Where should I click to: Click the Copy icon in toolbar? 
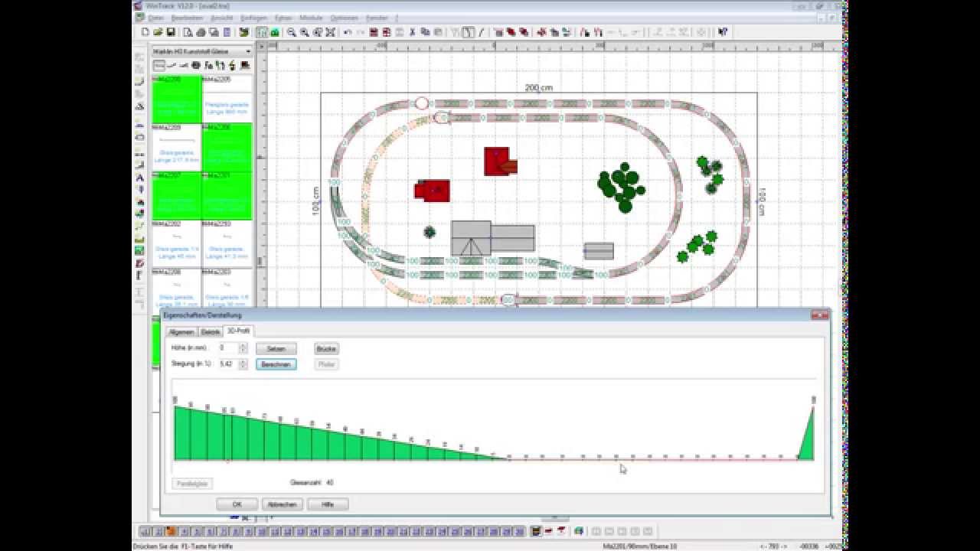425,32
